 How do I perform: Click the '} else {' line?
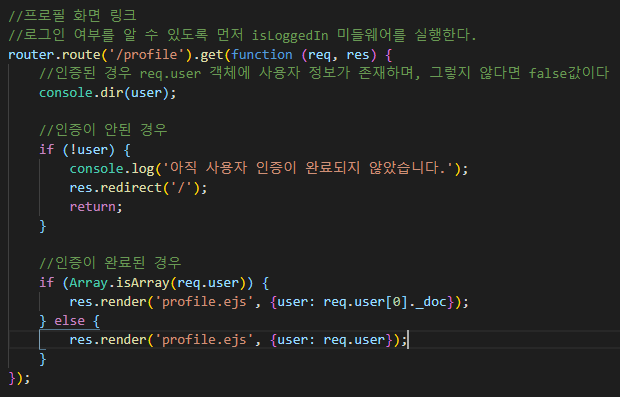coord(69,321)
